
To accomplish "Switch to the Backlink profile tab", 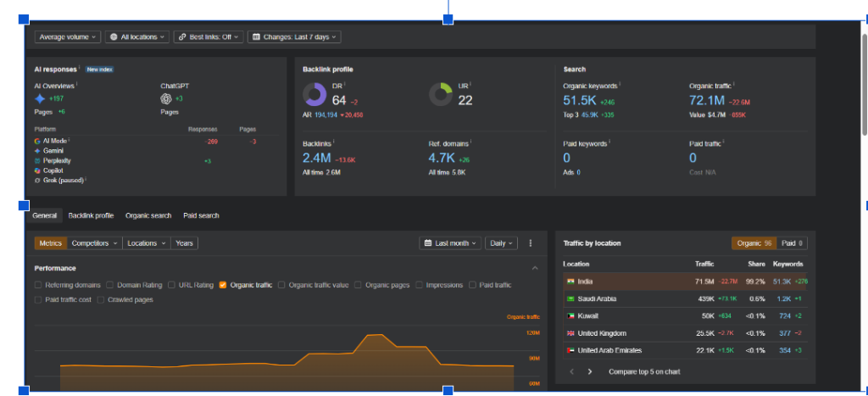I will 92,215.
